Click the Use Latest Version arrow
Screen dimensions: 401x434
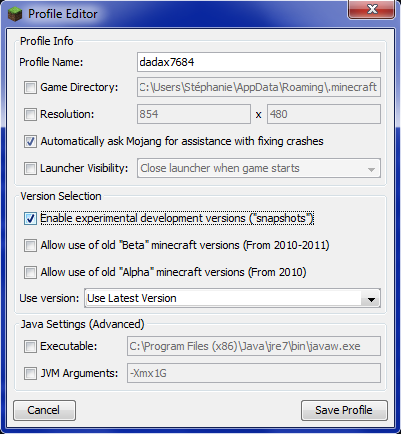tap(371, 299)
